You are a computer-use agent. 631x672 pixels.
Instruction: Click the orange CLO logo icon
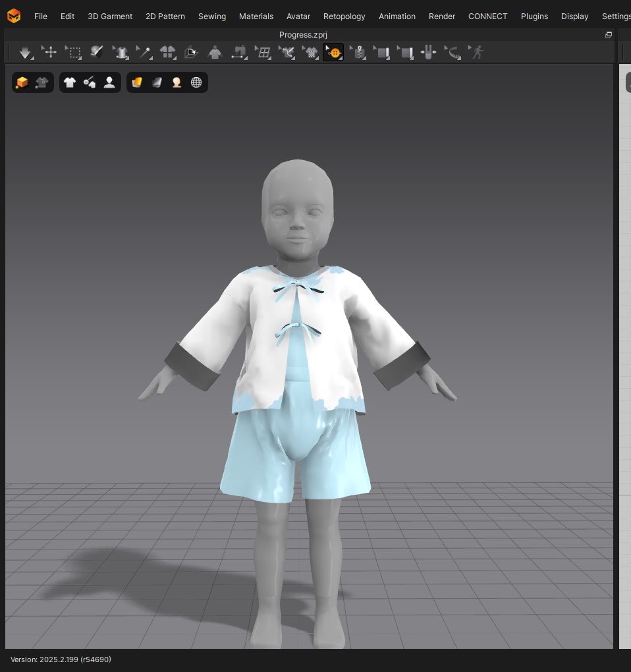tap(14, 16)
